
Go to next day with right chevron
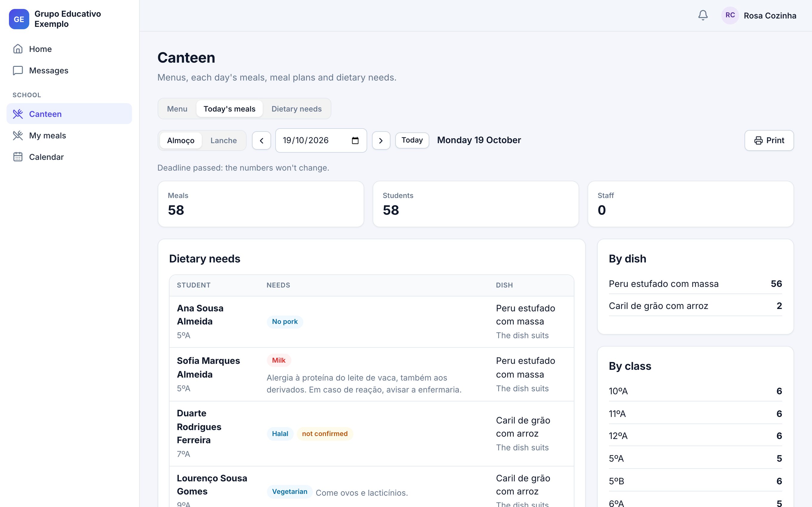[x=381, y=140]
